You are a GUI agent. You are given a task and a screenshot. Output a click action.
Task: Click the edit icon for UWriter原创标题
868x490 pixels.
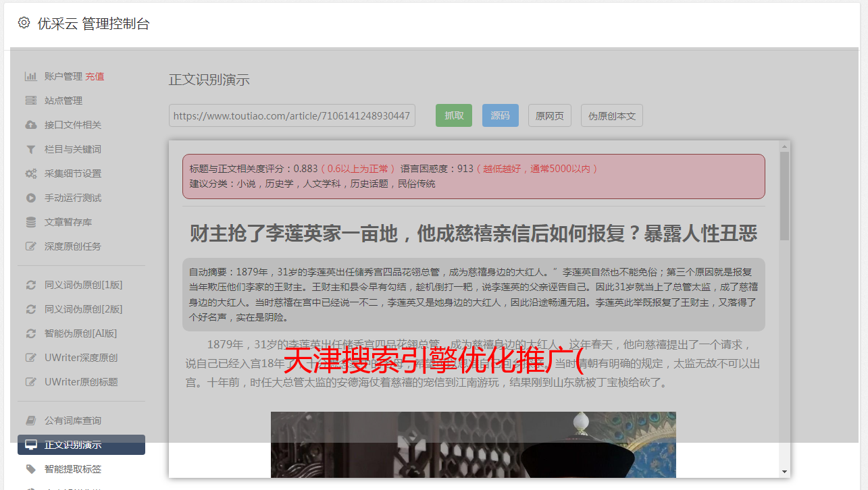pyautogui.click(x=30, y=382)
